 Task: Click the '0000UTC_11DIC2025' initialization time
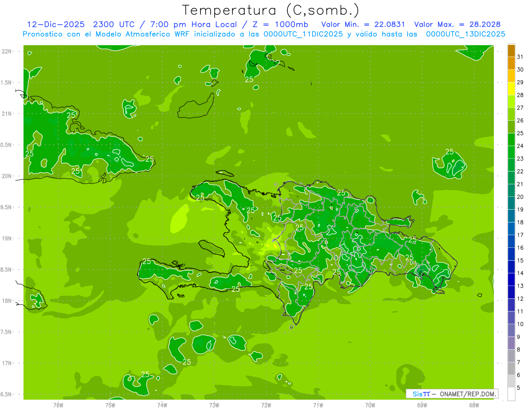pos(303,34)
